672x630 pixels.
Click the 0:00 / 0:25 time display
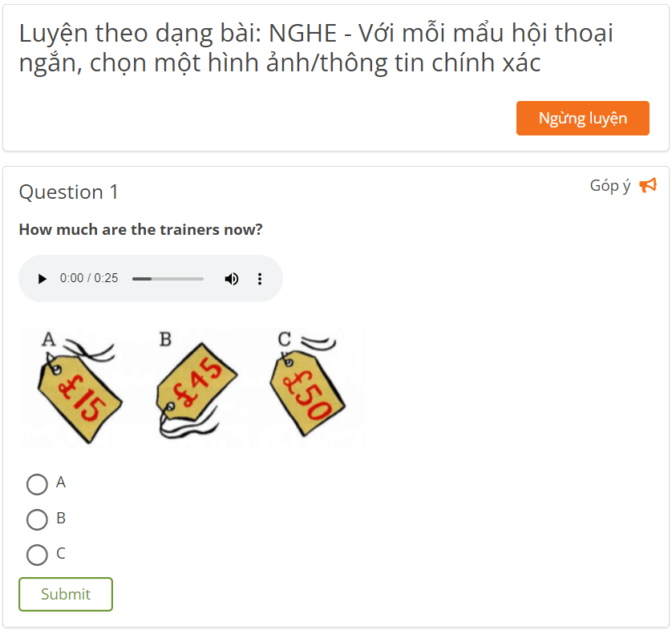pos(88,278)
